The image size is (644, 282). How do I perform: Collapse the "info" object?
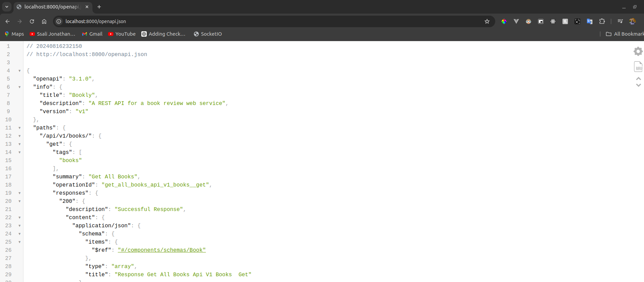pyautogui.click(x=19, y=87)
